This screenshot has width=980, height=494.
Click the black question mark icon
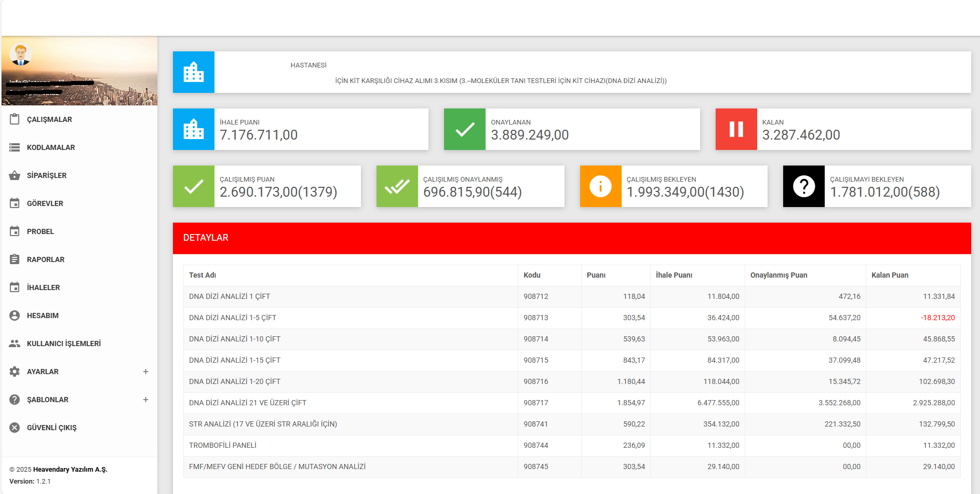point(803,186)
